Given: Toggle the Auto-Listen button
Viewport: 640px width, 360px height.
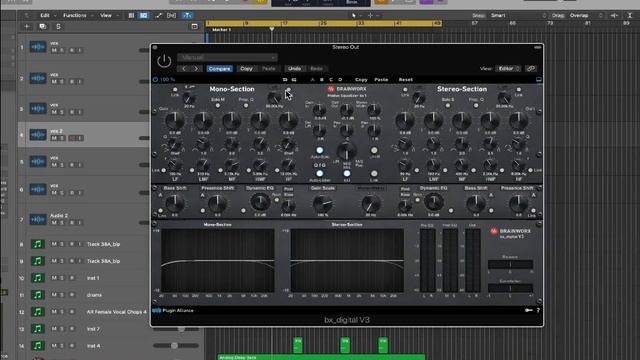Looking at the screenshot, I should [320, 173].
